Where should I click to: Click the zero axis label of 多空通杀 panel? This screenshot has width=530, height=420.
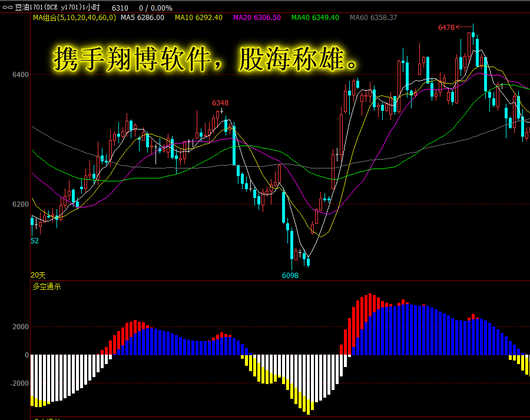tap(26, 355)
